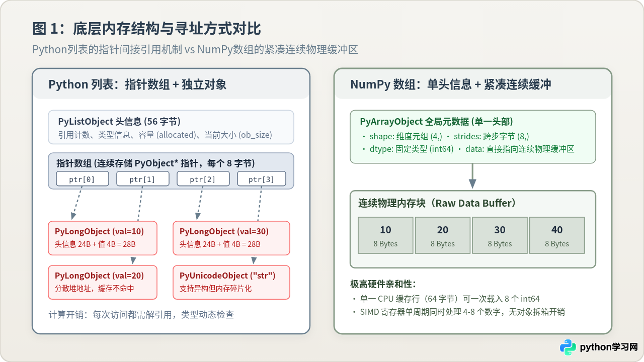Image resolution: width=644 pixels, height=362 pixels.
Task: Click the ptr[0] pointer box
Action: (82, 179)
